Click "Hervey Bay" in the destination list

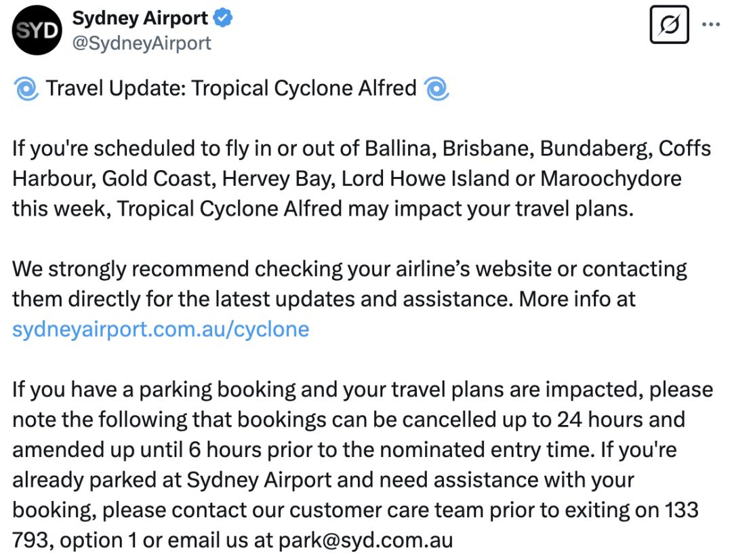point(278,178)
